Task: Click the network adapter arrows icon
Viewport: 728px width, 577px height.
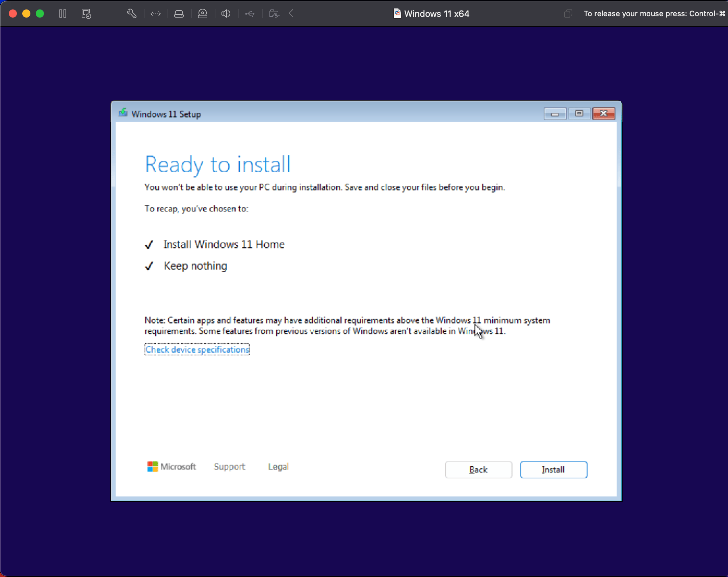Action: click(x=156, y=14)
